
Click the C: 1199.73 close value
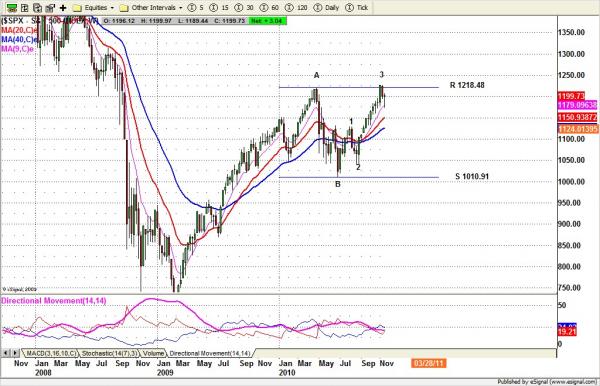pos(229,21)
